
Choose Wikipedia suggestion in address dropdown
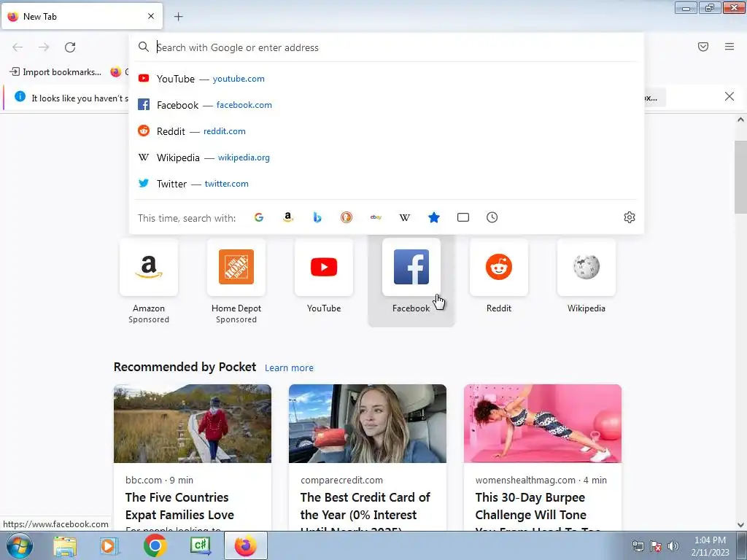click(387, 157)
